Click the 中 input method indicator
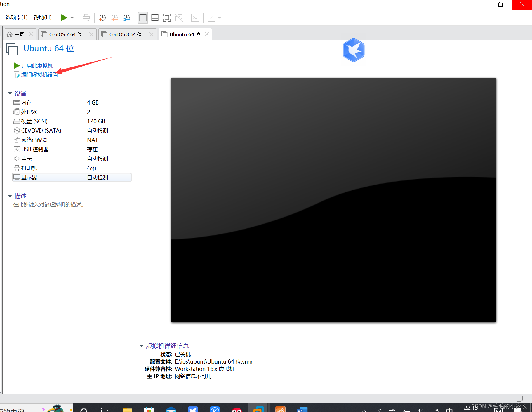Image resolution: width=532 pixels, height=412 pixels. coord(449,410)
